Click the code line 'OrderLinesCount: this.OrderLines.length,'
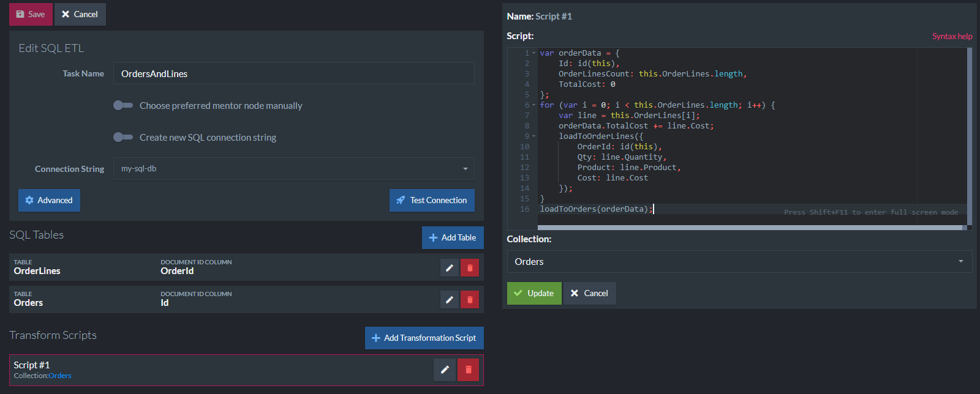This screenshot has height=394, width=980. pyautogui.click(x=653, y=74)
